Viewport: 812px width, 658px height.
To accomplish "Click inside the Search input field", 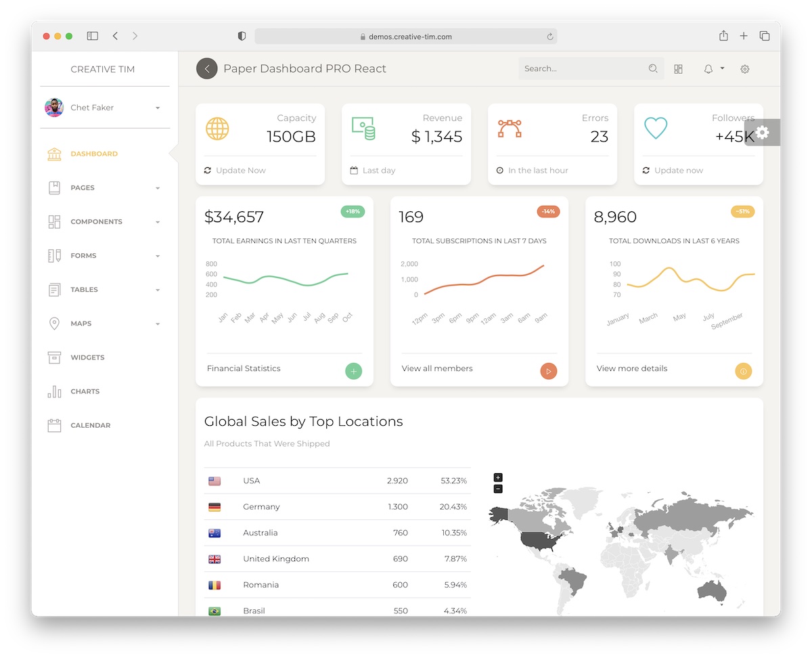I will point(582,68).
